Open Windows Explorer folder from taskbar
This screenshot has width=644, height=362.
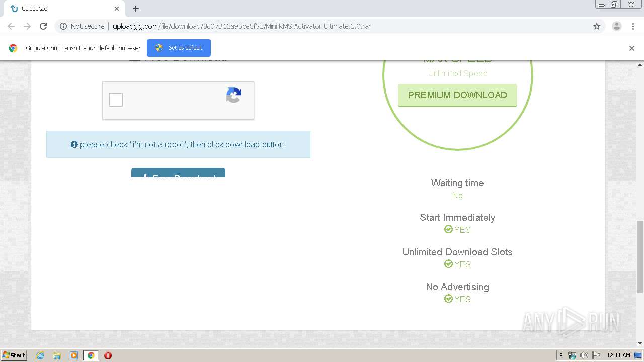pos(57,355)
